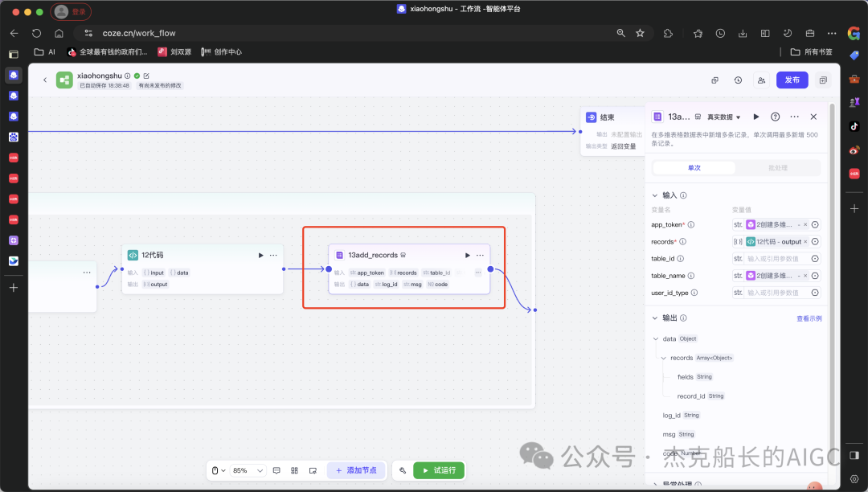This screenshot has height=492, width=868.
Task: Open the 85% zoom level dropdown
Action: [x=248, y=470]
